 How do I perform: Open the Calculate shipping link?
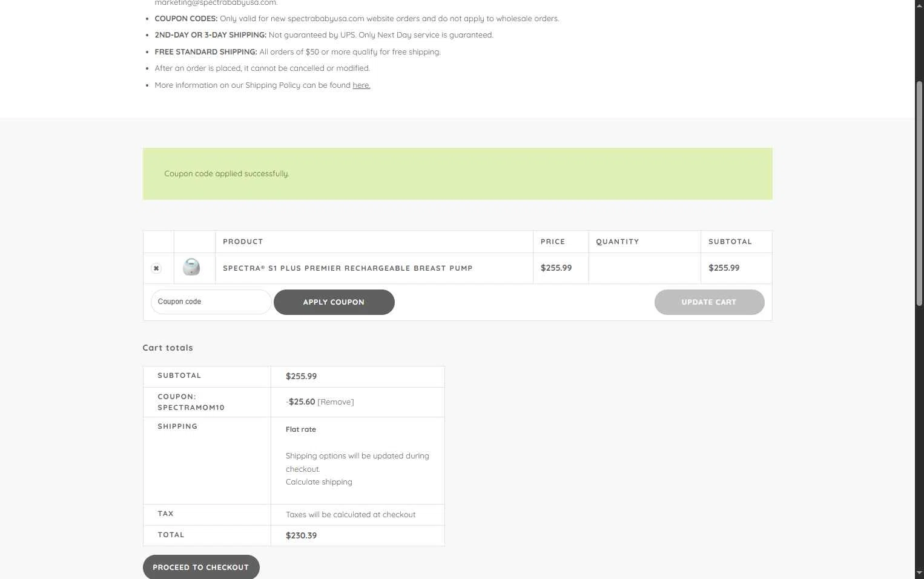click(319, 482)
